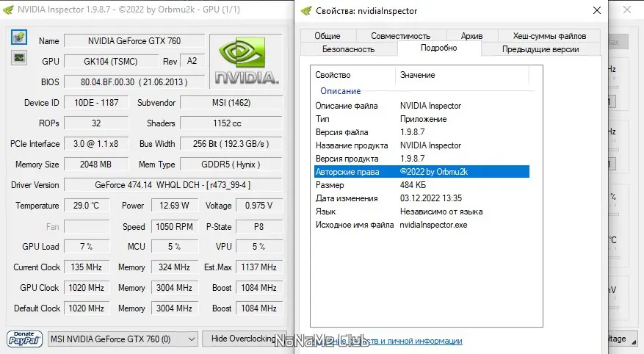Click the ROPs field showing 32
Image resolution: width=644 pixels, height=354 pixels.
point(96,123)
